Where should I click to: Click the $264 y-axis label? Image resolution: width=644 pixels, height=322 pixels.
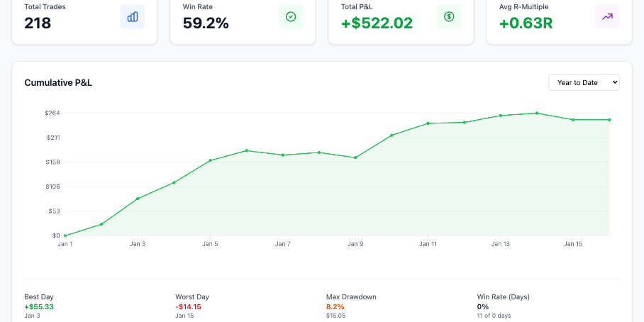52,113
